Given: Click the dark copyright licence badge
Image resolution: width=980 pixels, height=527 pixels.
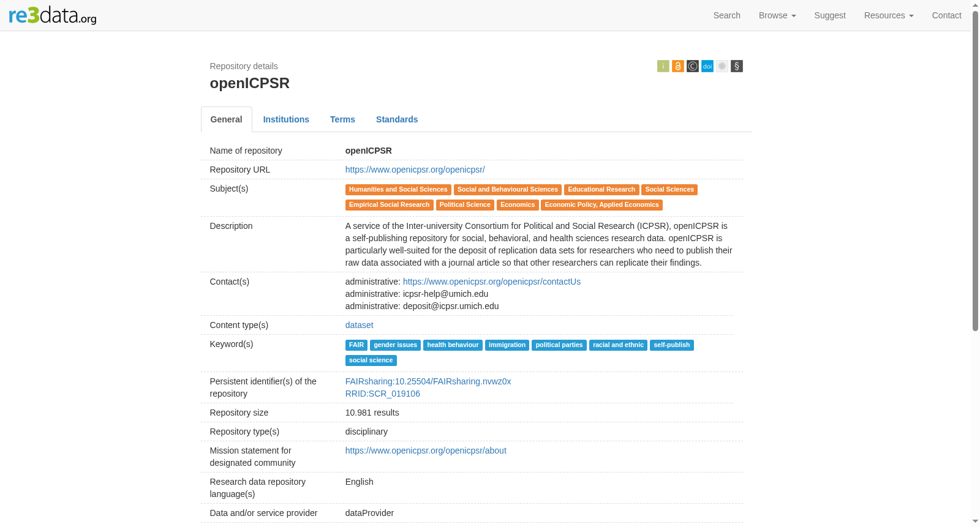Looking at the screenshot, I should point(693,66).
